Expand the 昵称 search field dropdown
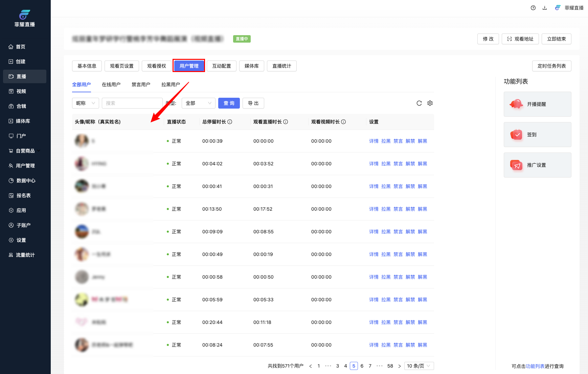Screen dimensions: 588x374 click(x=85, y=103)
